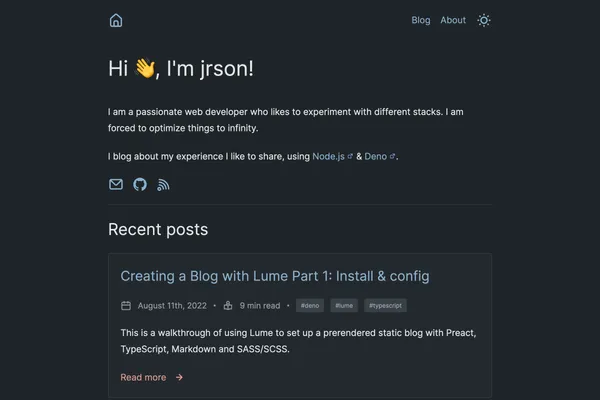
Task: Open the Node.js link
Action: [329, 157]
